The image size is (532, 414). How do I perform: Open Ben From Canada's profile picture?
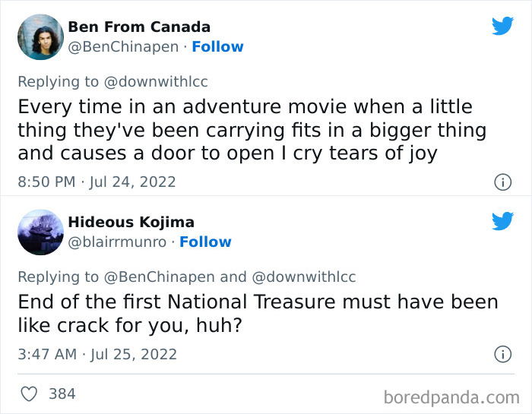[x=40, y=36]
